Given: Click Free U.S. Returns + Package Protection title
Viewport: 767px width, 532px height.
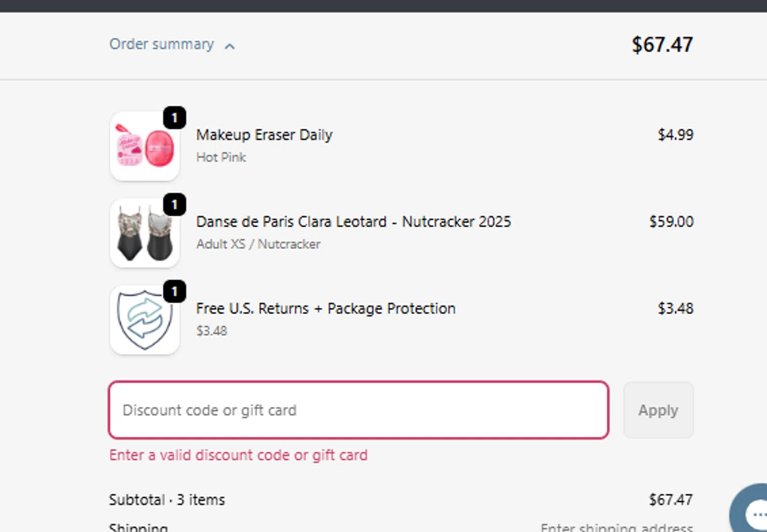Looking at the screenshot, I should coord(326,309).
